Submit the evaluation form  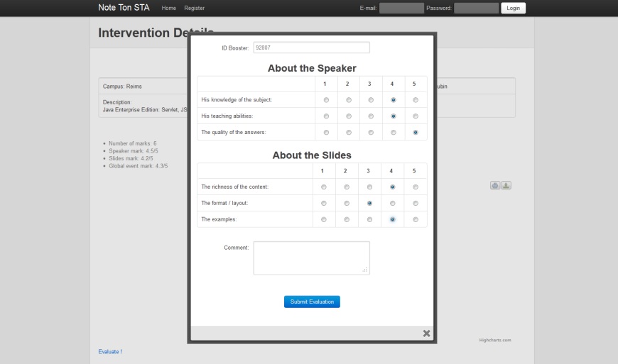(312, 302)
